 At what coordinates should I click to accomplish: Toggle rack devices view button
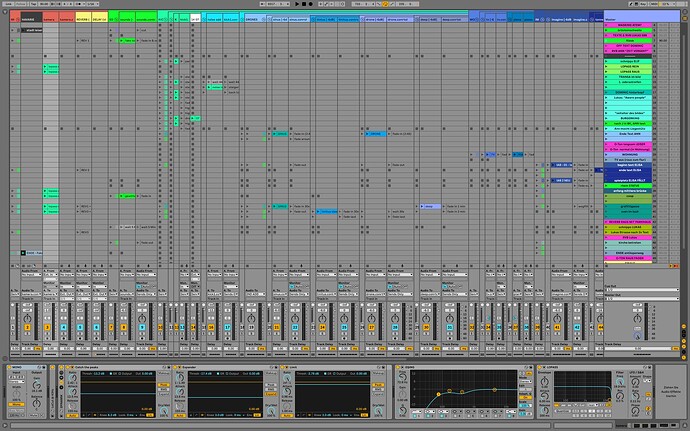pos(61,384)
